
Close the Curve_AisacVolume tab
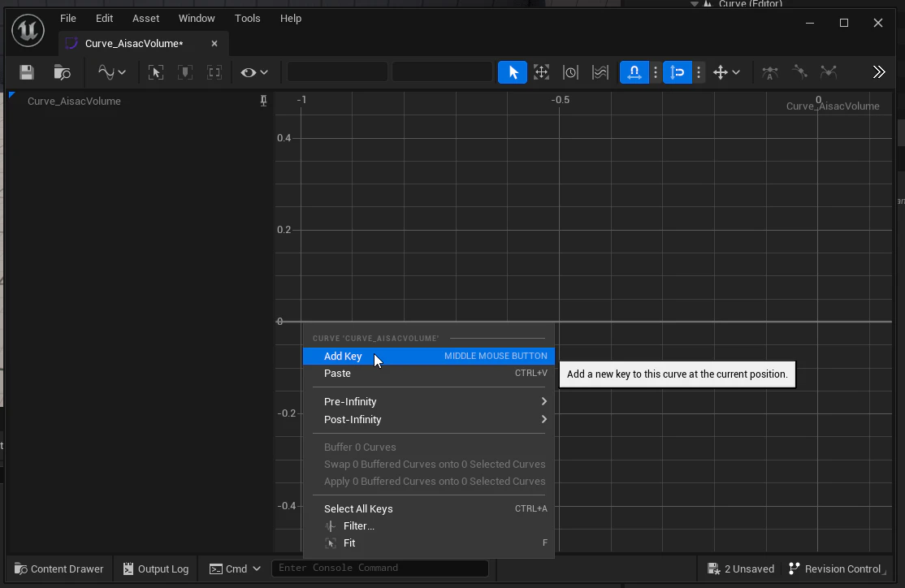pos(214,43)
